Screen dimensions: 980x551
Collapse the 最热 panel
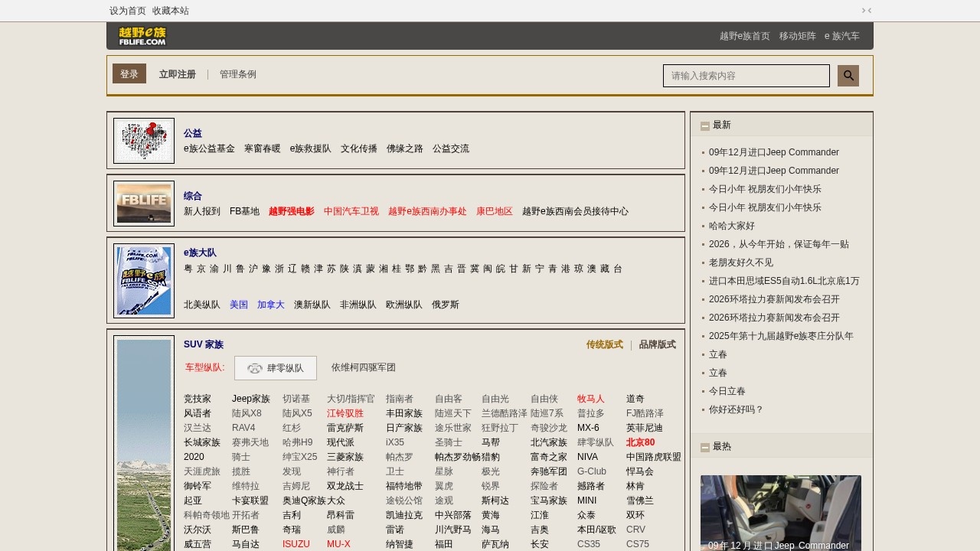point(705,447)
